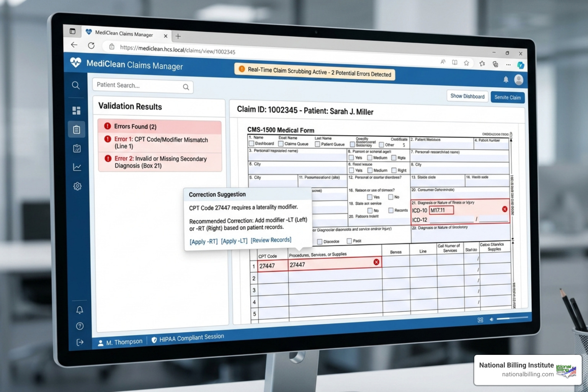588x392 pixels.
Task: Open search from the left sidebar
Action: [76, 85]
